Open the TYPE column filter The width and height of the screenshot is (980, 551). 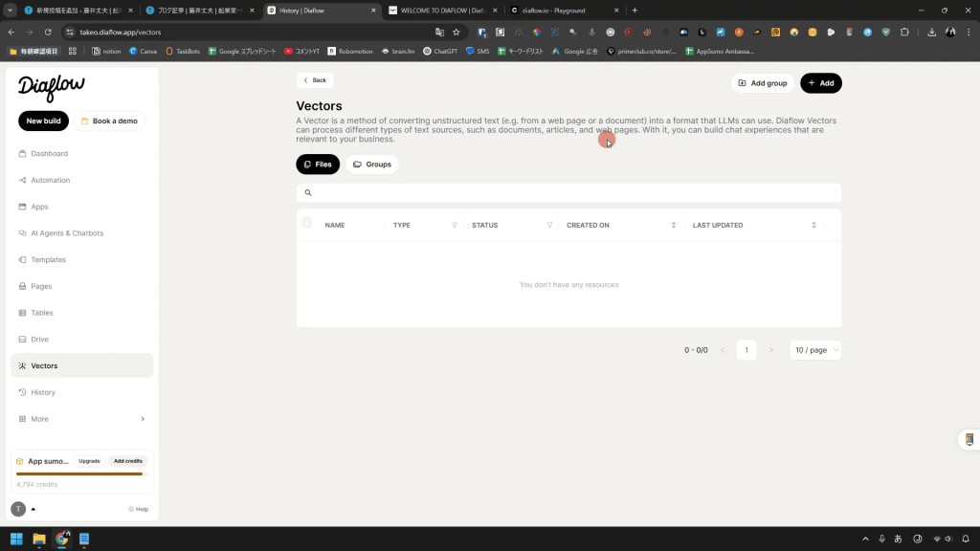(x=455, y=226)
